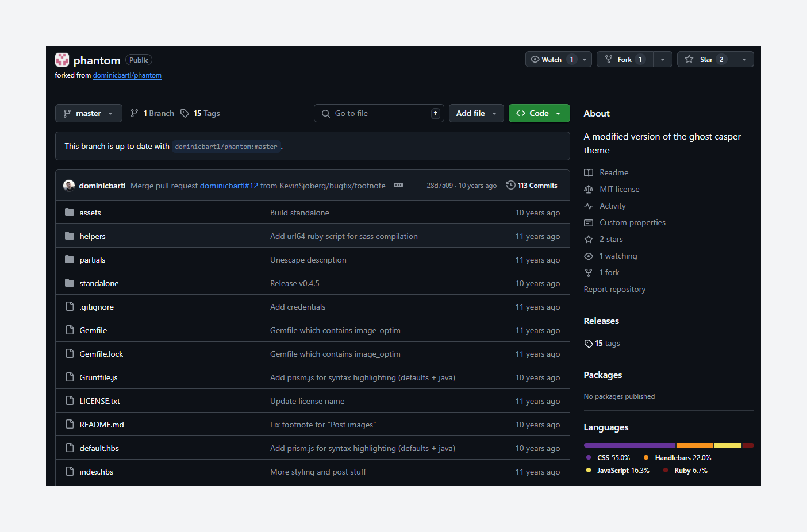Viewport: 807px width, 532px height.
Task: Open the Report repository link
Action: pos(614,289)
